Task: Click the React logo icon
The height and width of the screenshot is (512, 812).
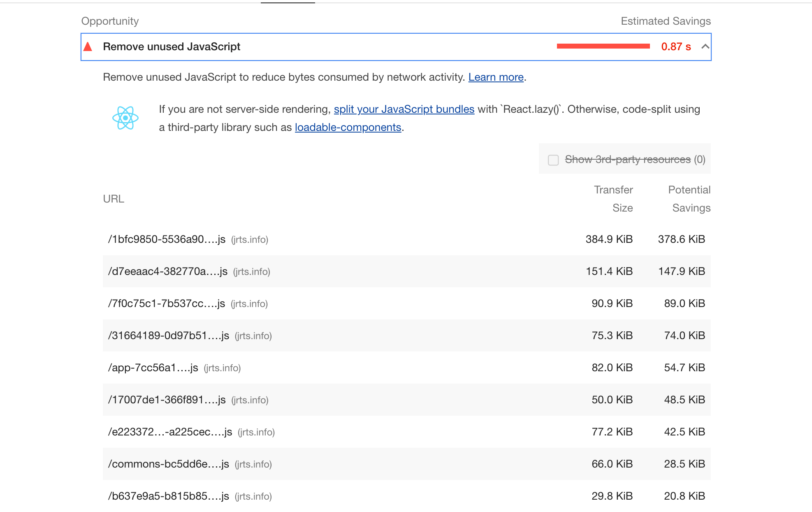Action: (125, 118)
